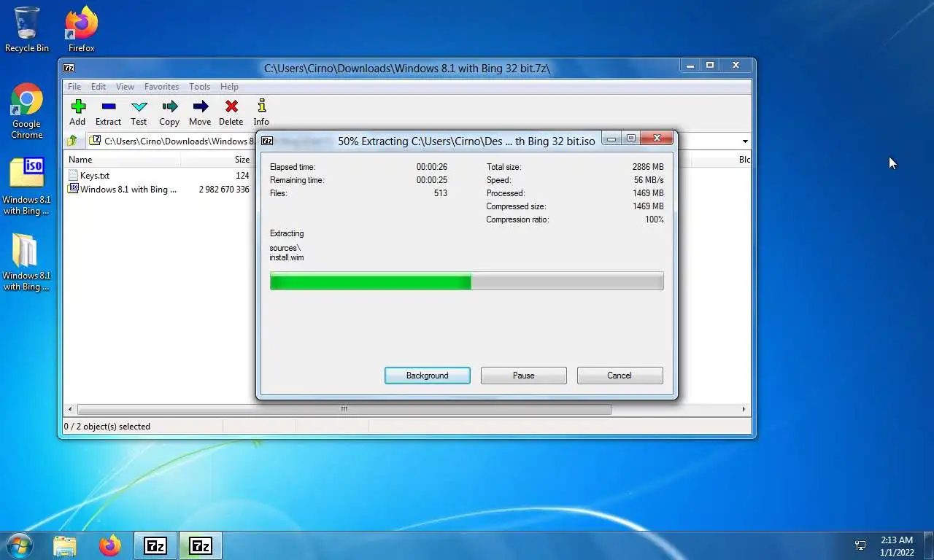This screenshot has height=560, width=934.
Task: Expand the address bar dropdown arrow
Action: 744,141
